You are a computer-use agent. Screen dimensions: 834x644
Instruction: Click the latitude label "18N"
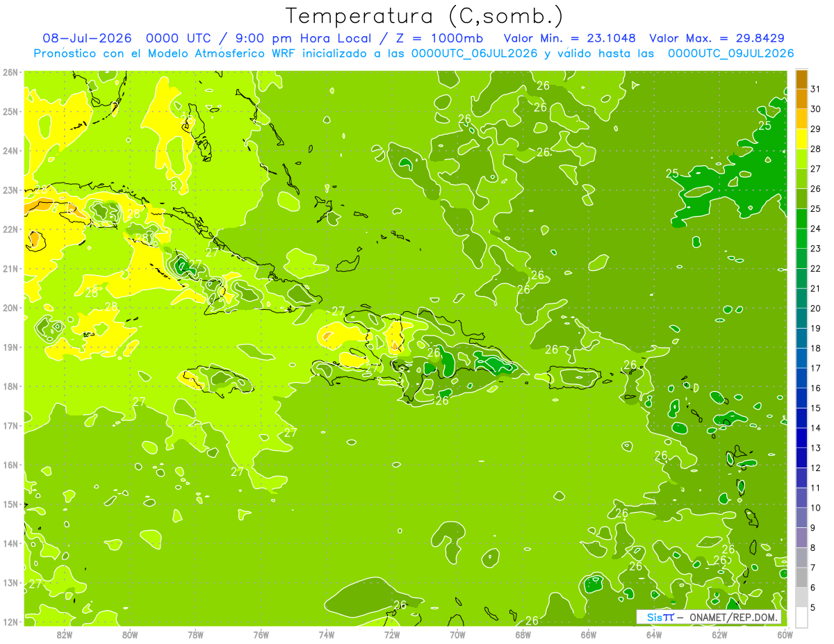click(x=10, y=386)
